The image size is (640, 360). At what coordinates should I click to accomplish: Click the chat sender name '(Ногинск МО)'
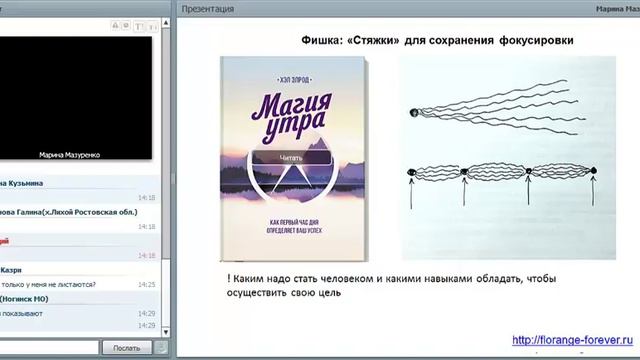click(24, 299)
